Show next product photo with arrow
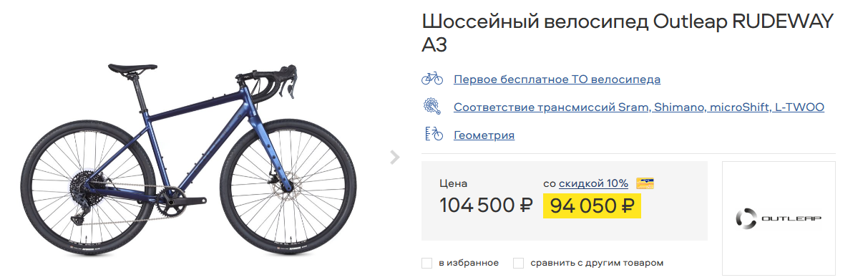 (394, 158)
